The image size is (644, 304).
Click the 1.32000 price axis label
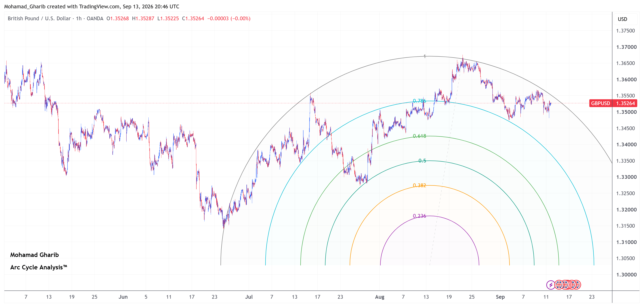click(x=626, y=210)
